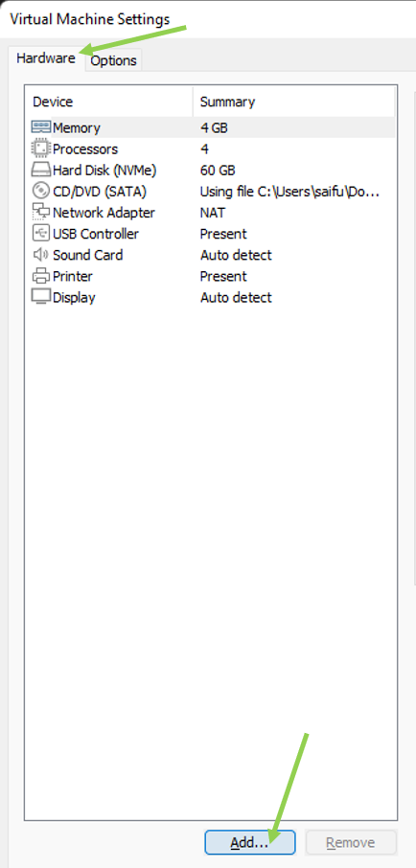This screenshot has height=868, width=416.
Task: Click the Add... button
Action: 250,842
